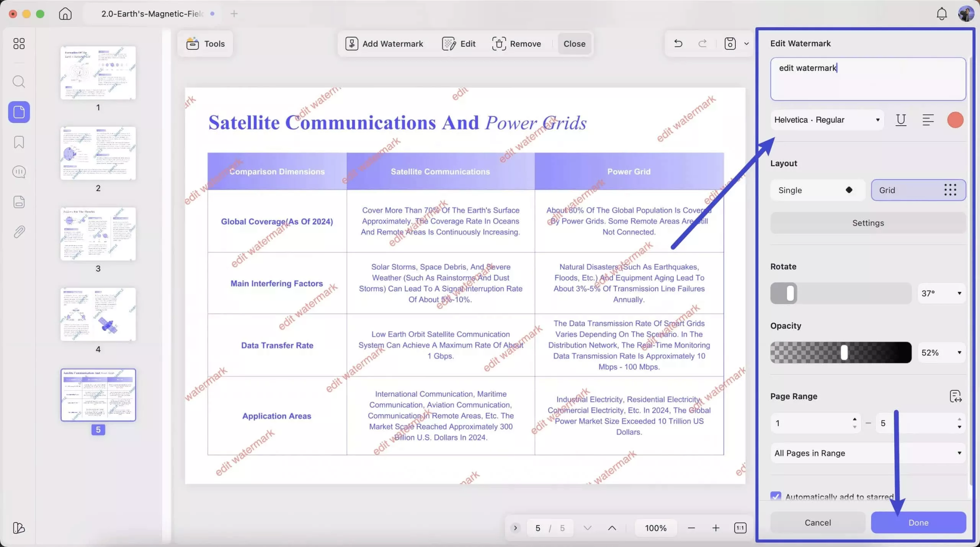Image resolution: width=980 pixels, height=547 pixels.
Task: Open the Helvetica Regular font dropdown
Action: [826, 120]
